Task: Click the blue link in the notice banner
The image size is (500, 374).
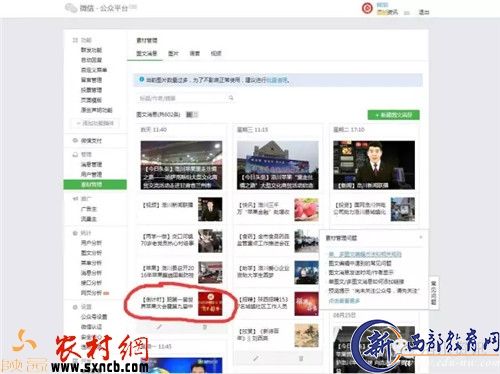Action: point(277,80)
